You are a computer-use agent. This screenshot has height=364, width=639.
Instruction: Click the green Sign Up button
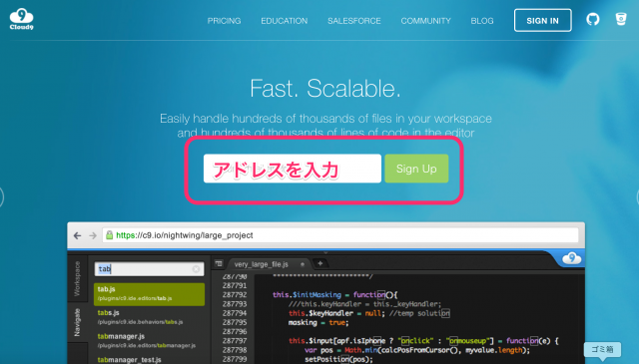[416, 169]
